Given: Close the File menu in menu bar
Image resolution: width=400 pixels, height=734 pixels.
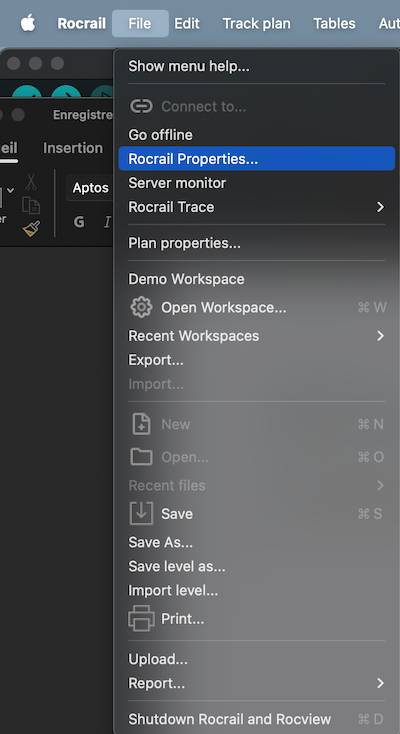Looking at the screenshot, I should click(x=140, y=23).
